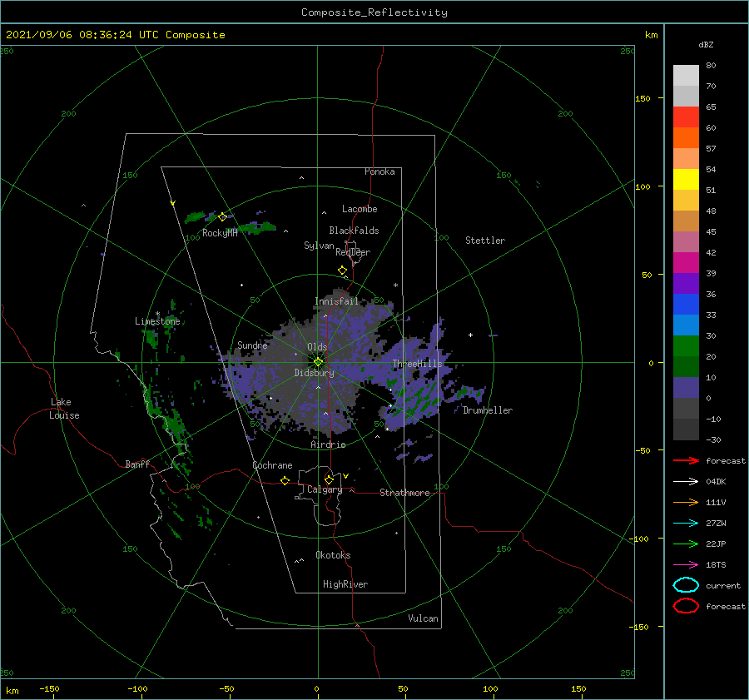Screen dimensions: 749x700
Task: Click the dBZ legend heading
Action: tap(706, 44)
